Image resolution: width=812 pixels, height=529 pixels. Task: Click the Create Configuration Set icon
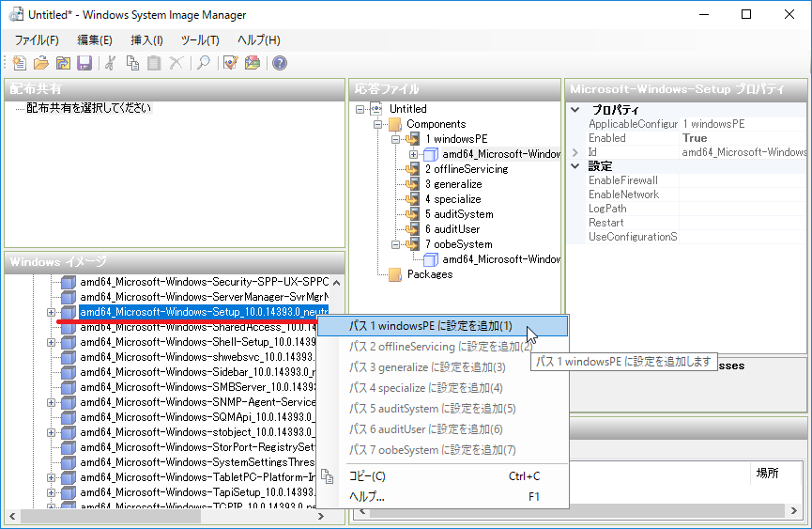[x=253, y=63]
